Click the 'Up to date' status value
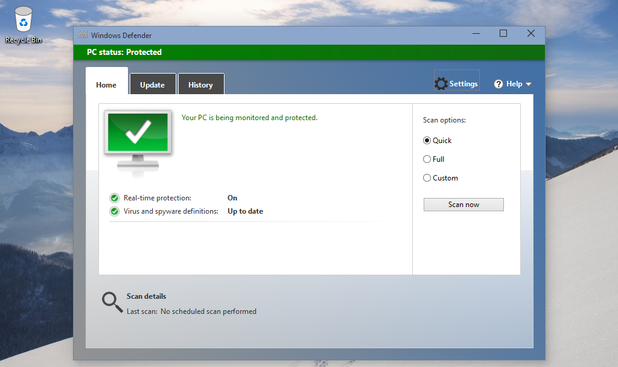 (245, 211)
